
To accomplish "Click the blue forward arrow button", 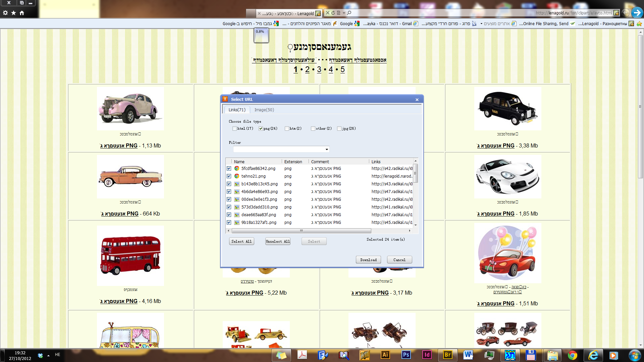I will pos(637,13).
